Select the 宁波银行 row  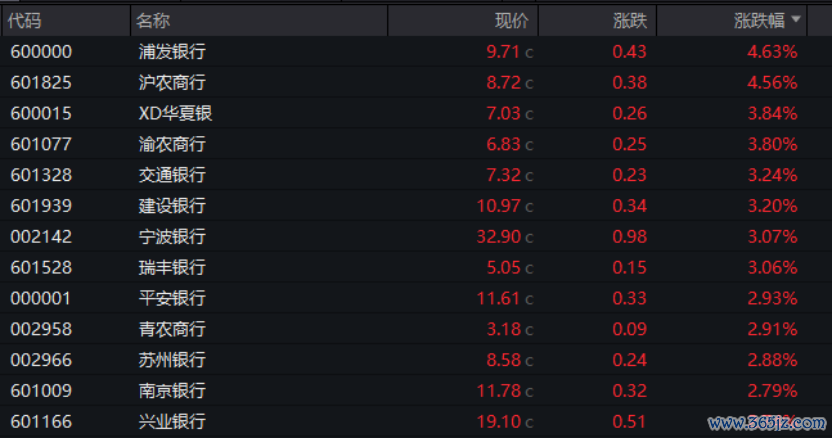click(x=416, y=236)
